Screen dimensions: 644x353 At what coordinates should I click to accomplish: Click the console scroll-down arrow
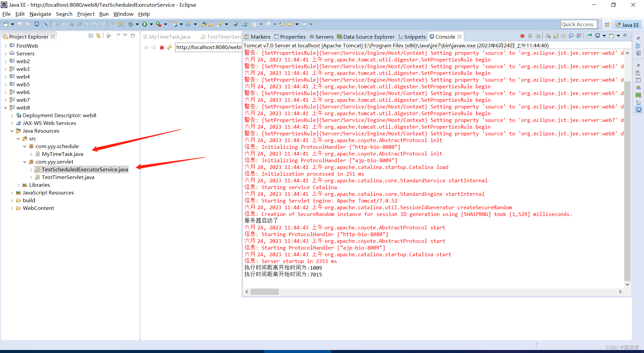coord(627,284)
